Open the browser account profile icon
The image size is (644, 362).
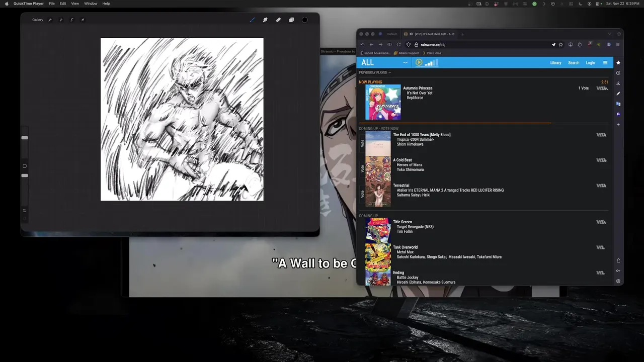click(571, 44)
